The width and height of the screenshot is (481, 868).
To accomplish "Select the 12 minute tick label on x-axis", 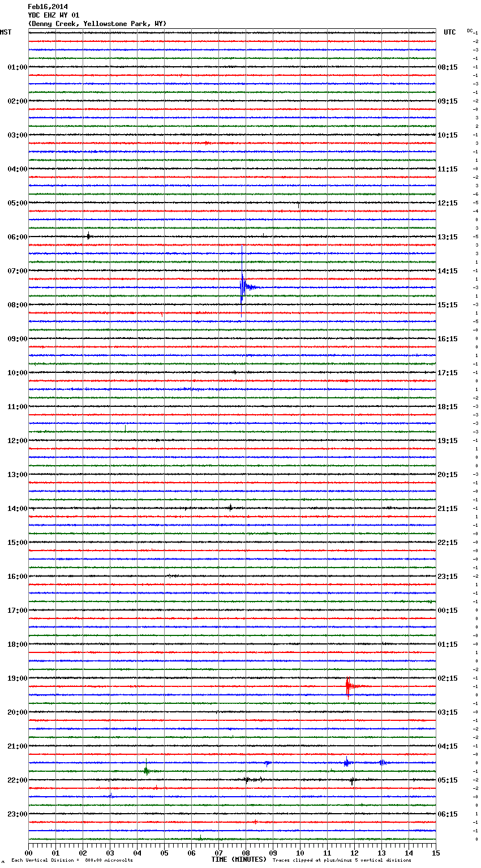I will point(354,853).
